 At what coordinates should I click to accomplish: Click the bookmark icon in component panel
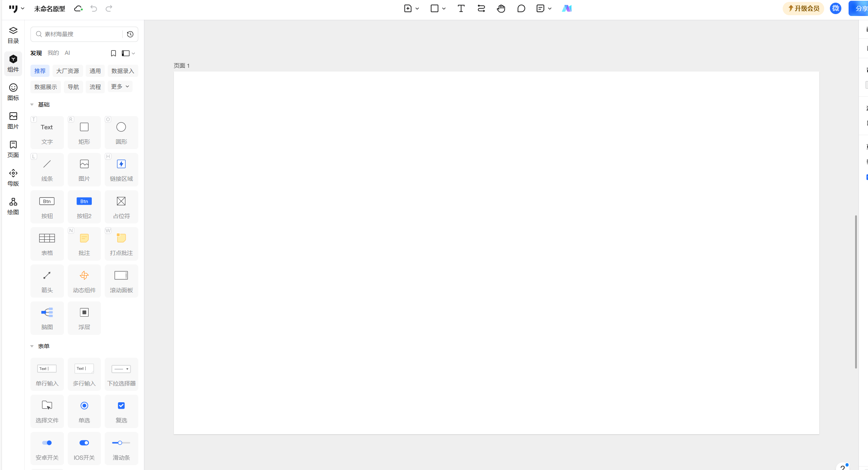tap(113, 53)
